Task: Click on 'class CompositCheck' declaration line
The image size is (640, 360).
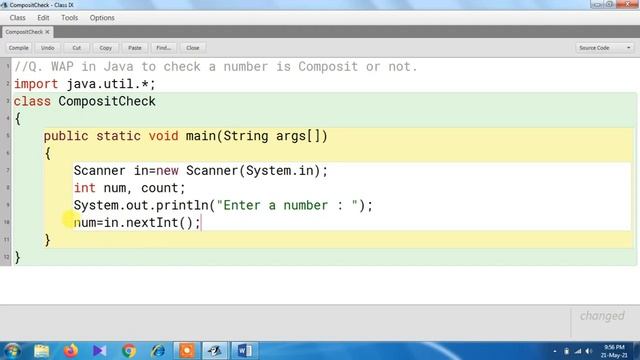Action: click(x=85, y=101)
